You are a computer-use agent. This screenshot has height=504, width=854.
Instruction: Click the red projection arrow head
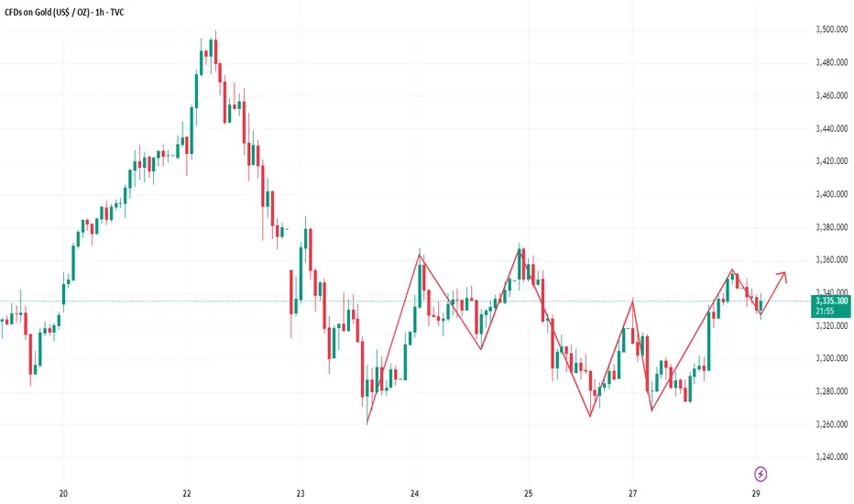coord(783,276)
